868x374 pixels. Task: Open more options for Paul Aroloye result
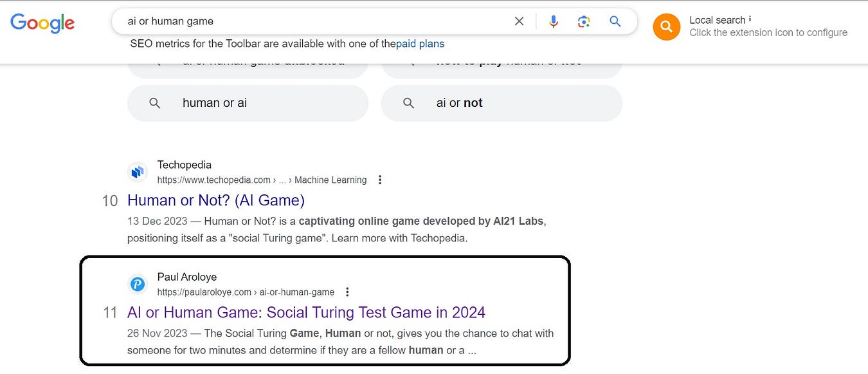pos(347,292)
